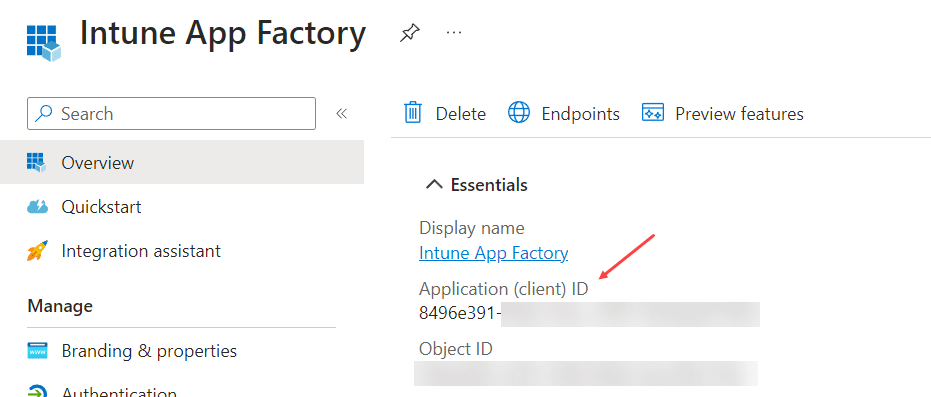Click the Display name label
931x397 pixels.
coord(472,228)
